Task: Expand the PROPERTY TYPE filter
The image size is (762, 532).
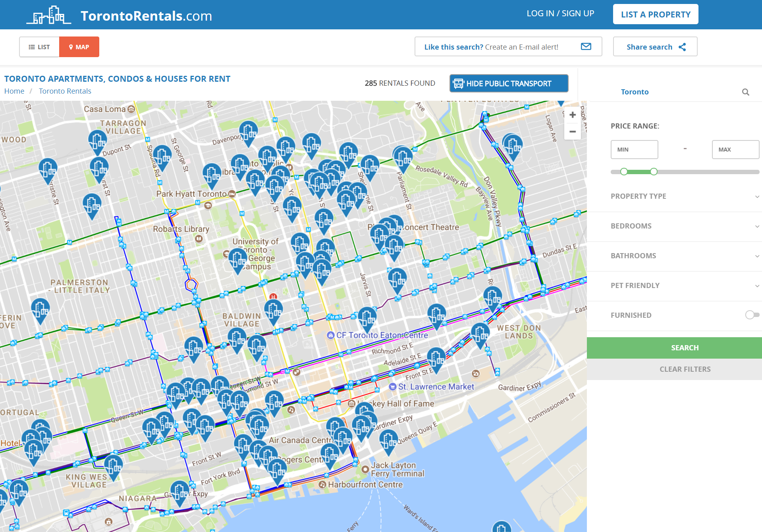Action: (x=685, y=196)
